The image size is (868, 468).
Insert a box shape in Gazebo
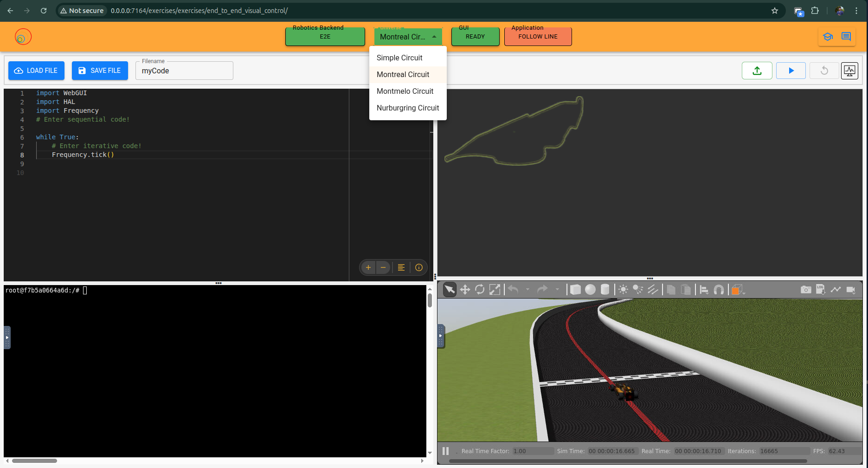575,290
